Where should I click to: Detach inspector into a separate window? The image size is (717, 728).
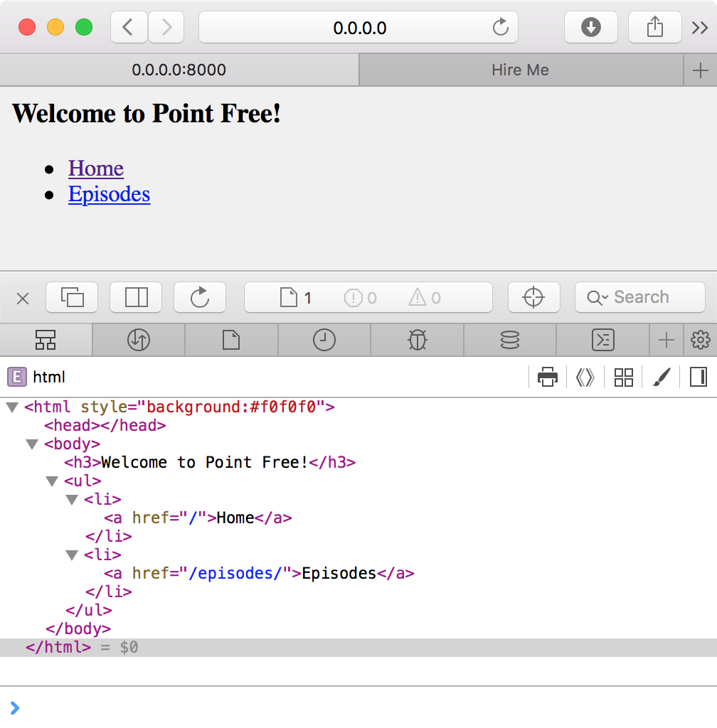tap(71, 297)
